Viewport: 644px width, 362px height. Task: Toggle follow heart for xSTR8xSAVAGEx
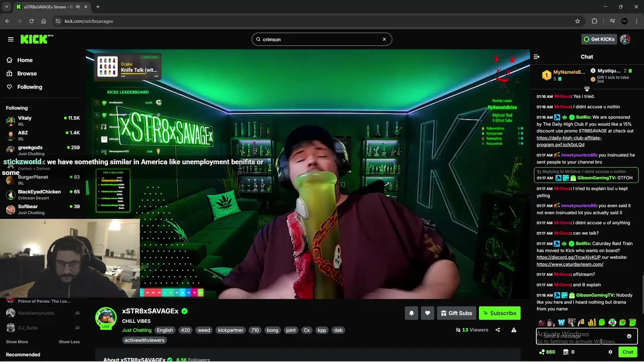tap(428, 313)
